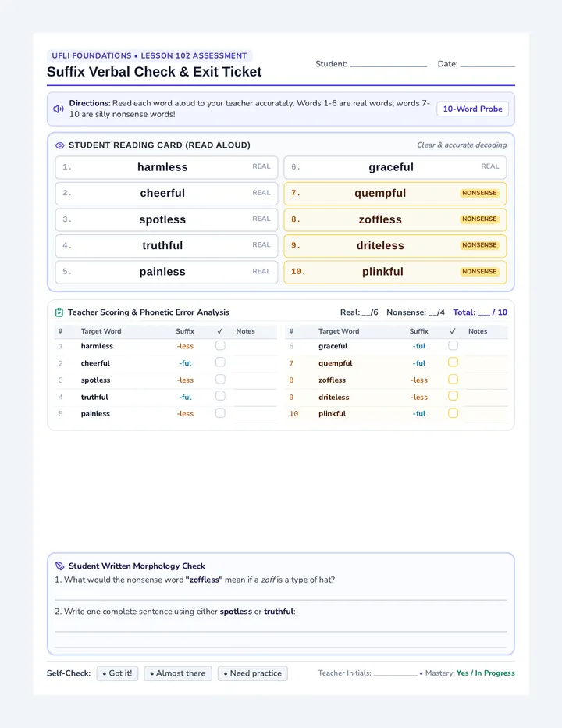
Task: Click the -less suffix in the harmless row
Action: [x=185, y=346]
